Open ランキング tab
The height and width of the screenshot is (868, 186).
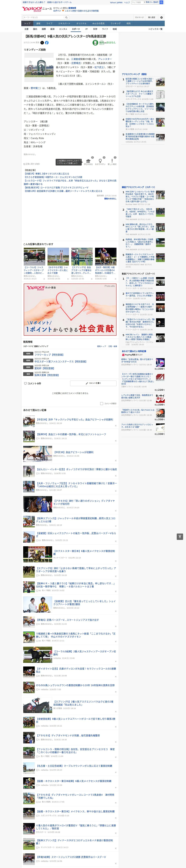115,24
